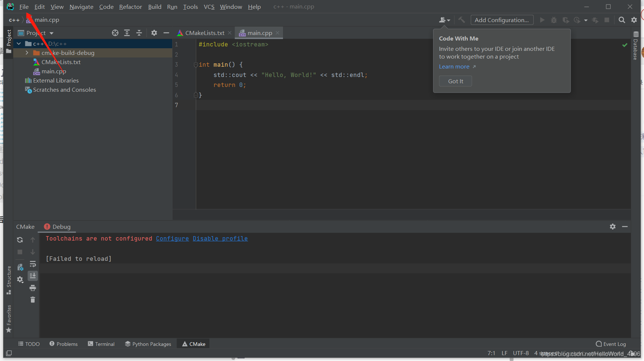Viewport: 644px width, 361px height.
Task: Click the Configure toolchains link
Action: tap(172, 238)
